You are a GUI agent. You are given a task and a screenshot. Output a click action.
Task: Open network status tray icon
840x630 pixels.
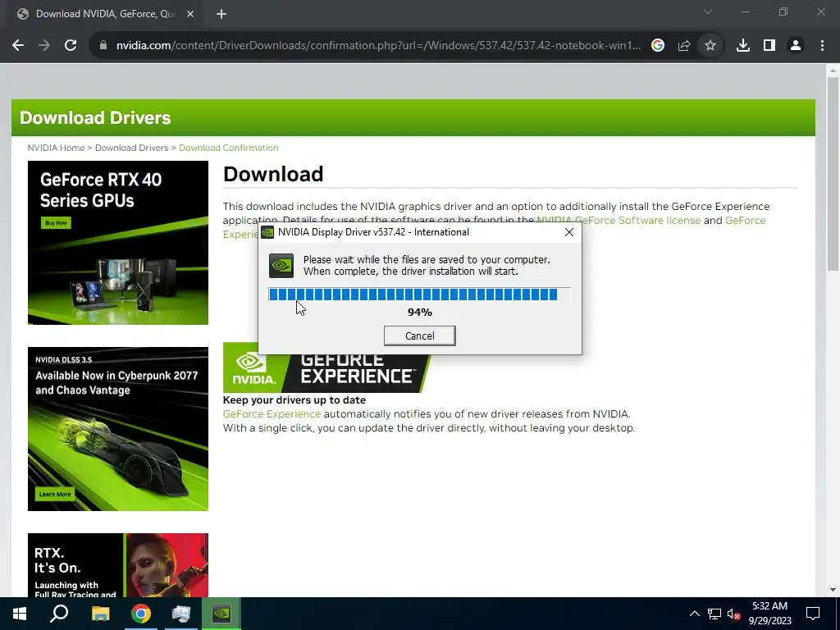coord(714,614)
